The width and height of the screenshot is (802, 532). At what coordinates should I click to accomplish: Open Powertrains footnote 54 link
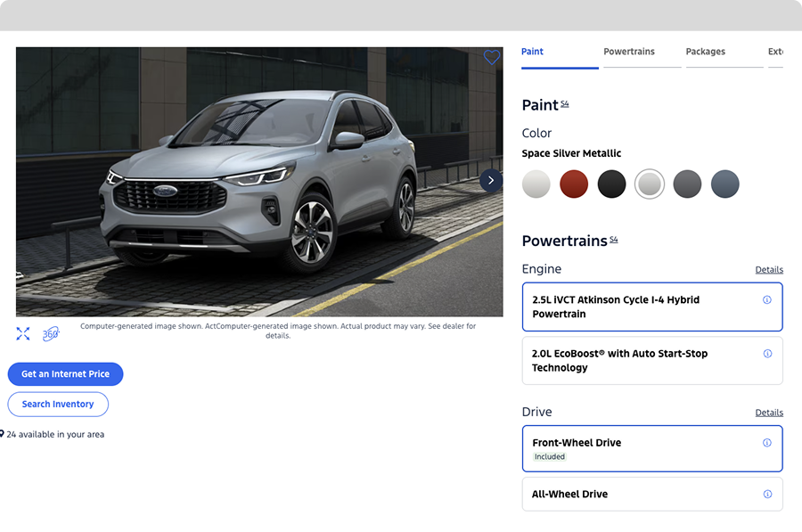613,240
